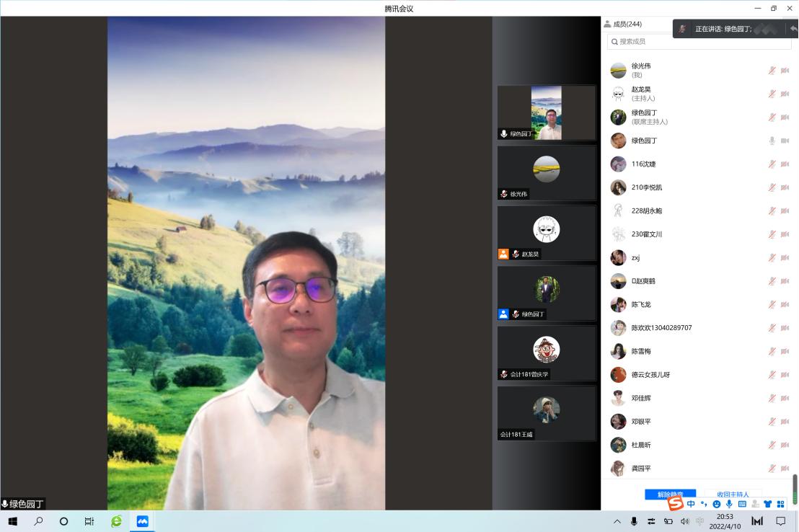This screenshot has width=799, height=532.
Task: Select member 陈飞龙 in the list
Action: tap(641, 304)
